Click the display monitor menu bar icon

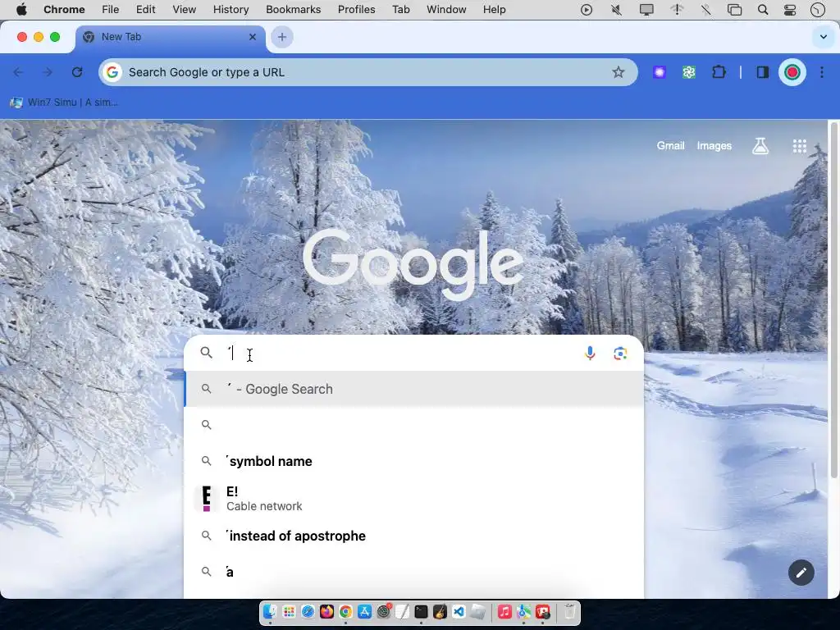(646, 10)
